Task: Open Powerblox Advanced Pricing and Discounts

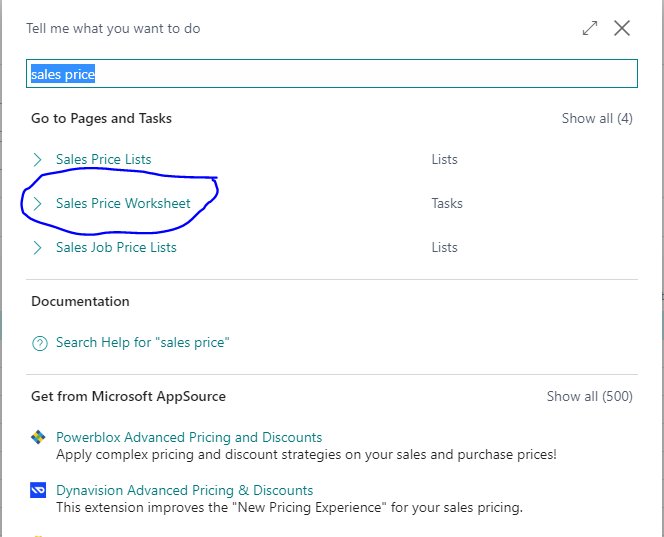Action: pos(189,437)
